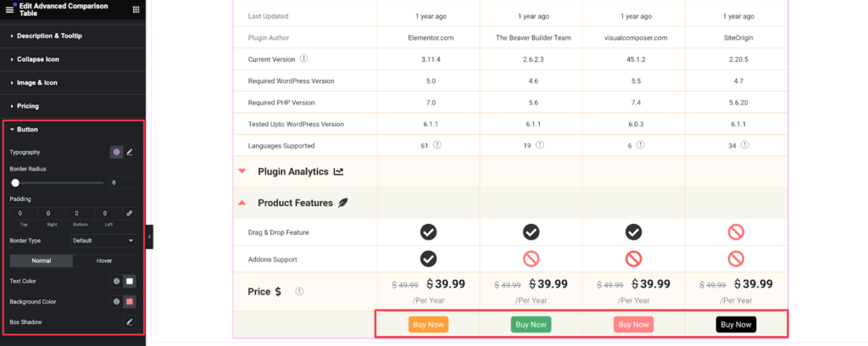Click info icon next to 61 languages

pos(437,146)
